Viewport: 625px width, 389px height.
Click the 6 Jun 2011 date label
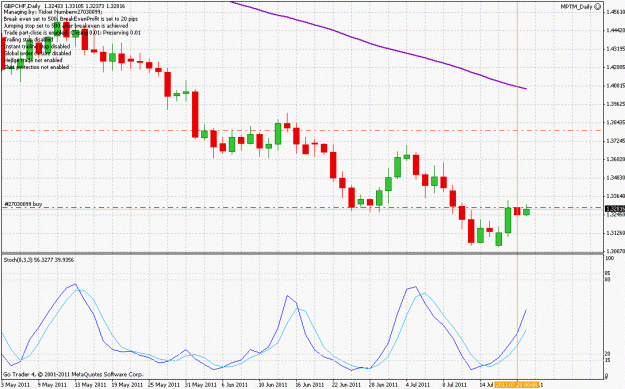click(236, 385)
